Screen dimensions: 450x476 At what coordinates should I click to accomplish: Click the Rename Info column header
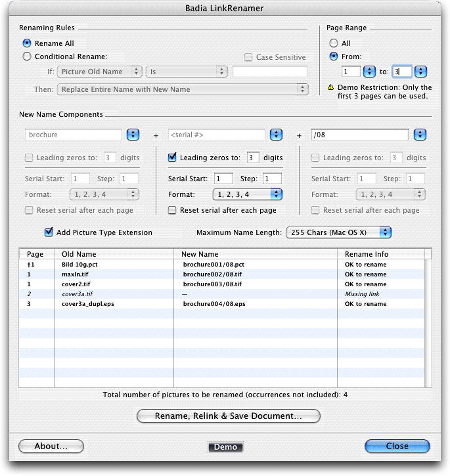(x=381, y=254)
